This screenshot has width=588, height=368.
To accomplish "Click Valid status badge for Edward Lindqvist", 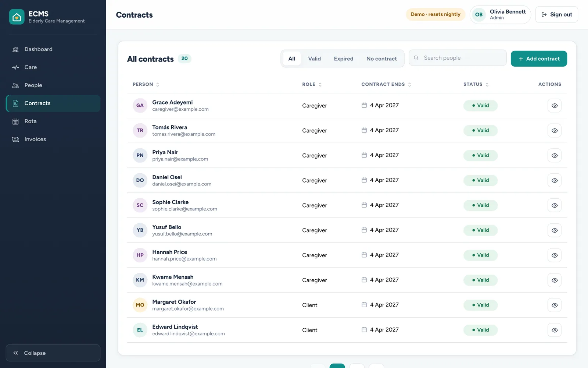I will click(x=480, y=330).
